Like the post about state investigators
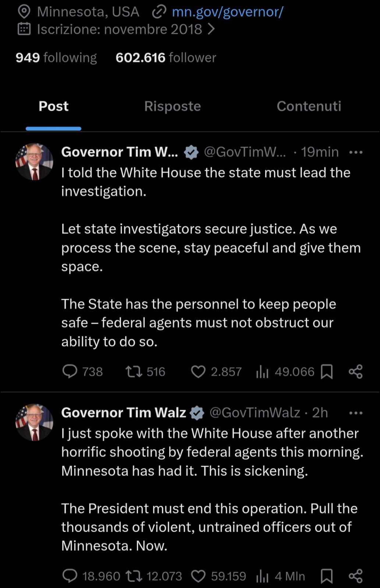The height and width of the screenshot is (588, 380). click(198, 372)
